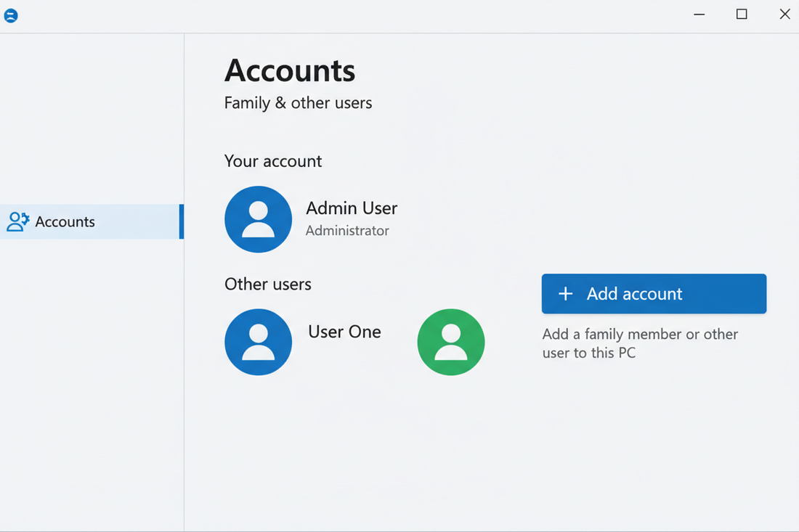This screenshot has height=532, width=799.
Task: Click the blue app icon in title bar
Action: pyautogui.click(x=11, y=15)
